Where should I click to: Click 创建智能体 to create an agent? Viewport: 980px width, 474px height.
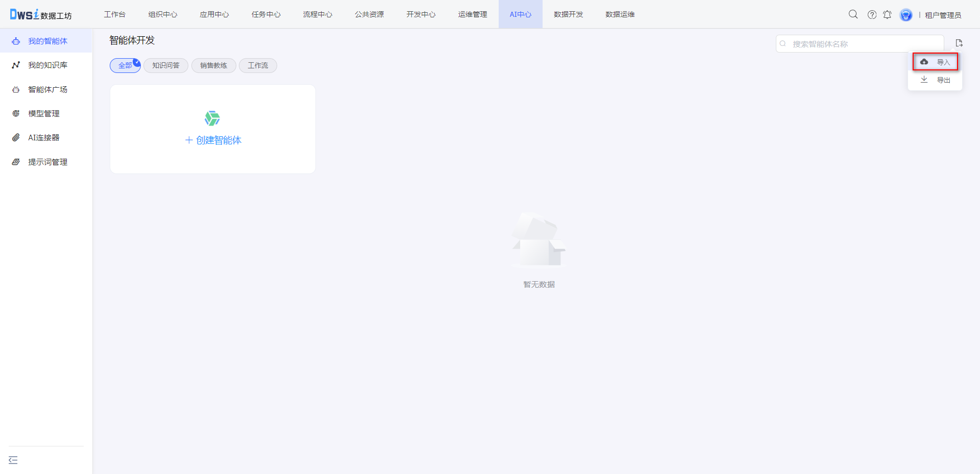coord(213,140)
